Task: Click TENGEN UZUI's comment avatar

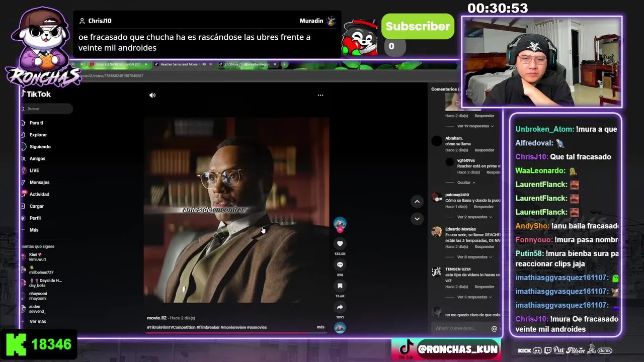Action: coord(437,272)
